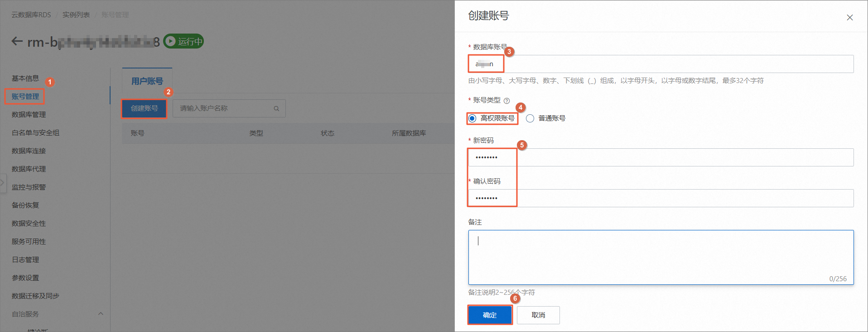Open 白名单与安全组 in the sidebar

pos(35,133)
